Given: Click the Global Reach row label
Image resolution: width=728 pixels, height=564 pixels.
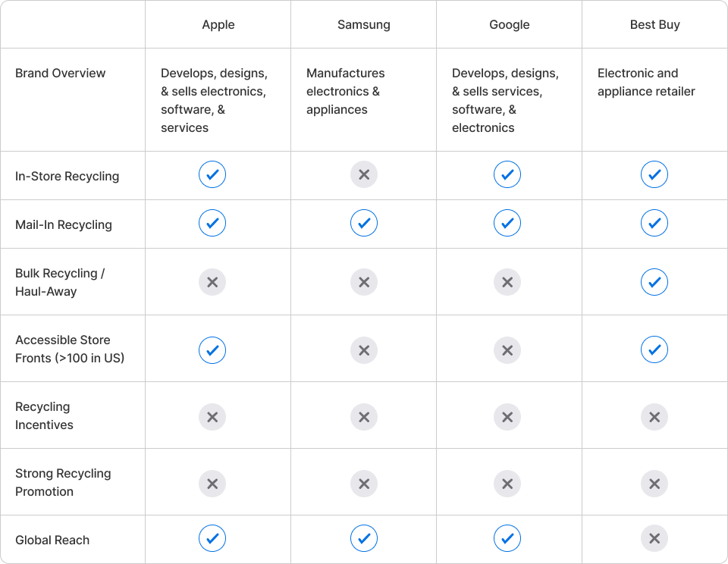Looking at the screenshot, I should (x=52, y=540).
